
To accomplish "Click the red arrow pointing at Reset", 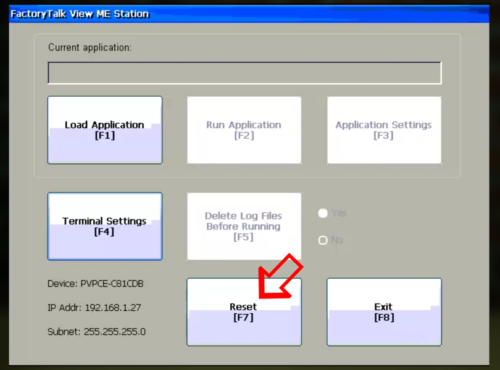I will (280, 277).
